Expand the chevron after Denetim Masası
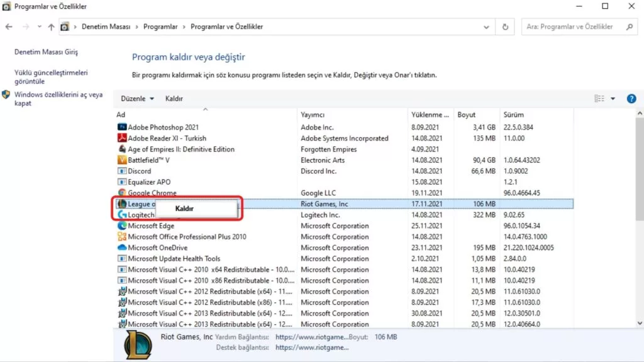The height and width of the screenshot is (362, 644). 136,26
